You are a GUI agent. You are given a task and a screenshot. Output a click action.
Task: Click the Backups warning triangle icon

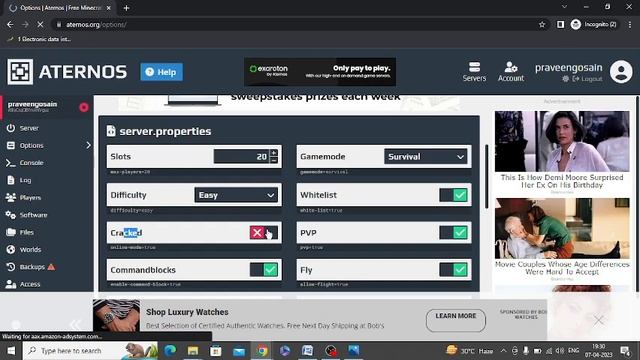(x=51, y=267)
